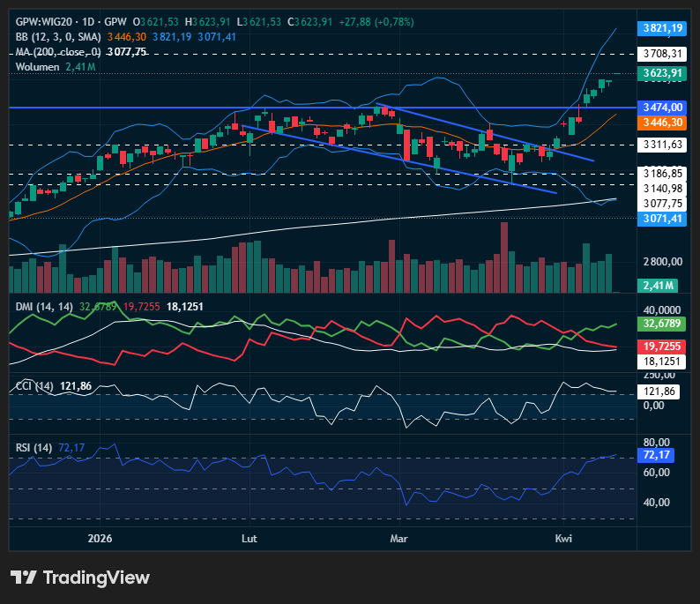Select the Wolumen indicator legend
The height and width of the screenshot is (604, 700).
click(x=37, y=67)
